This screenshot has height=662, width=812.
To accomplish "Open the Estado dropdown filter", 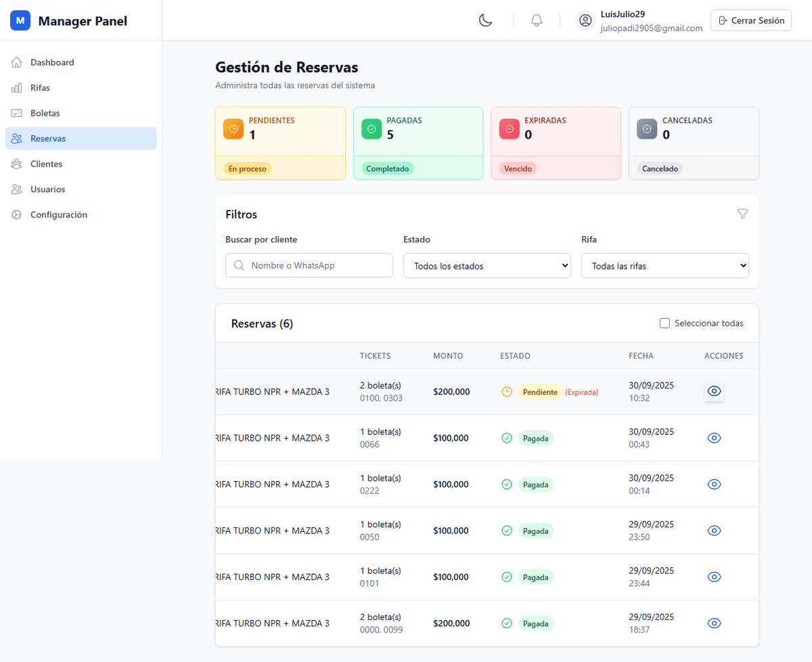I will pyautogui.click(x=487, y=266).
